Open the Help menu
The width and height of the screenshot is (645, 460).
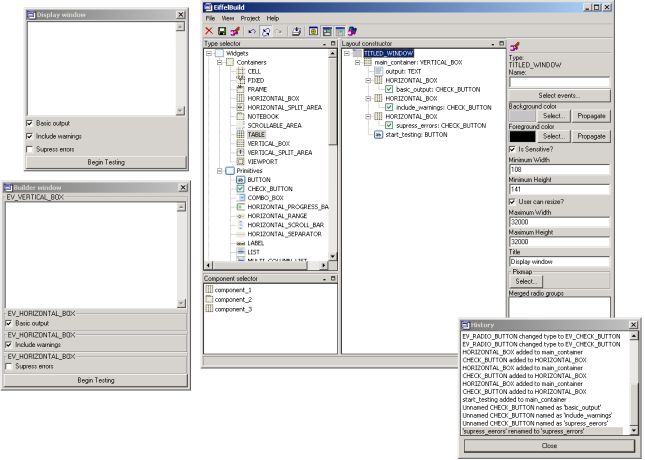coord(273,19)
